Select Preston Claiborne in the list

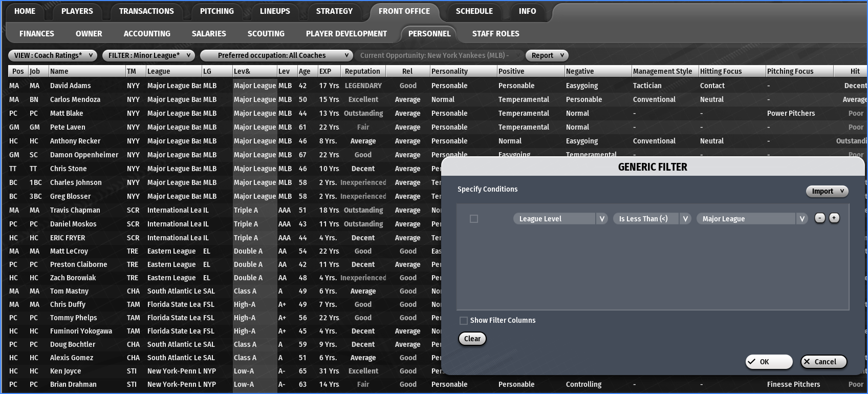point(79,264)
